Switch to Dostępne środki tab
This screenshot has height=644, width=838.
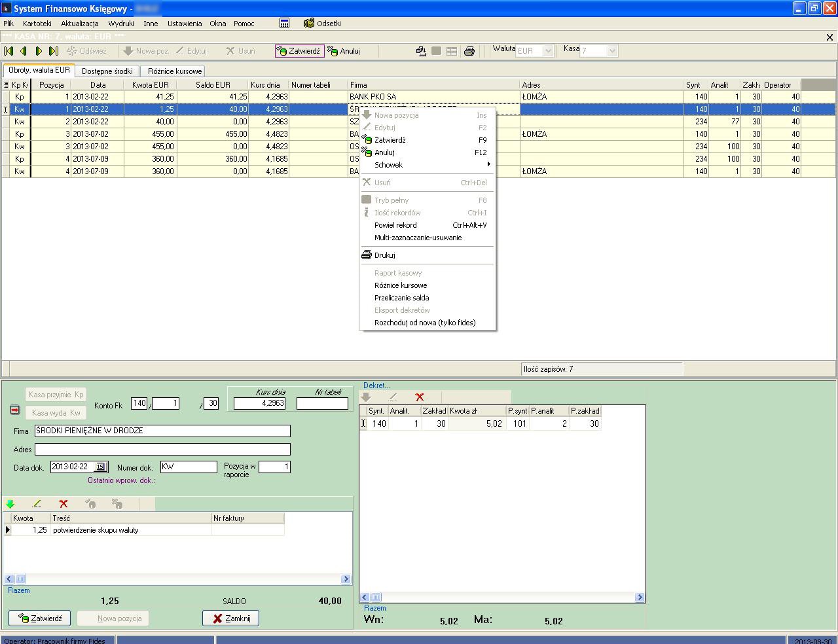tap(107, 71)
